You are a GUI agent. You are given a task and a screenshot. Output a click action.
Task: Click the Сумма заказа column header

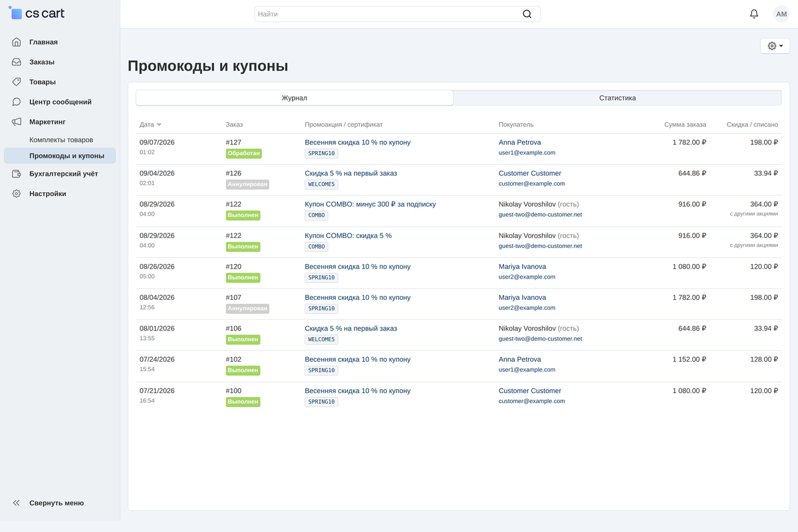pos(685,125)
